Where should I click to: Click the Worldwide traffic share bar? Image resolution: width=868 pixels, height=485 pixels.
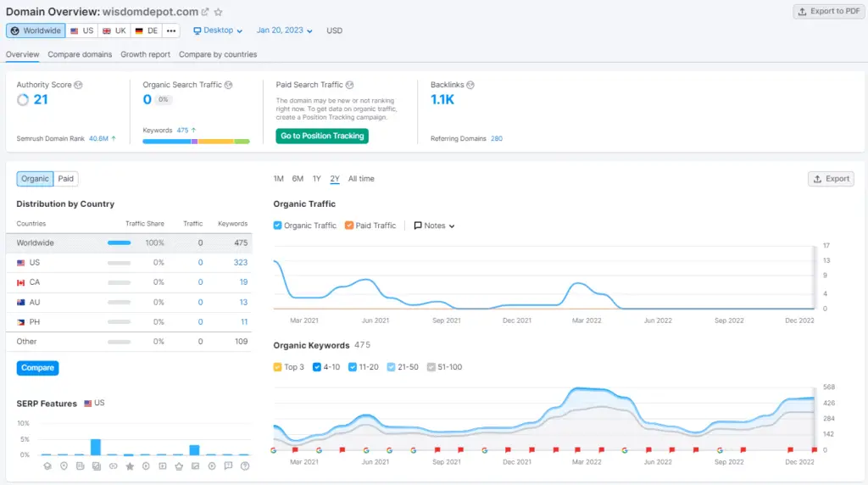[x=119, y=243]
